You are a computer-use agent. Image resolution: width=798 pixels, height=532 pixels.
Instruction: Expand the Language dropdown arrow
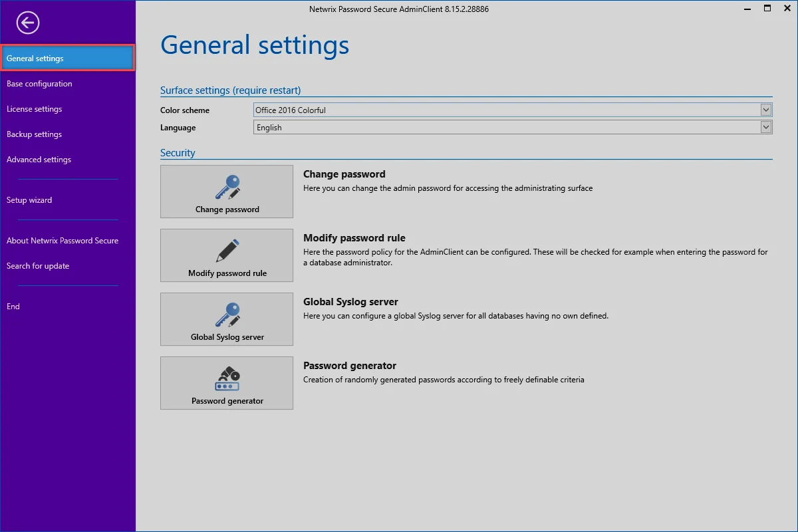pyautogui.click(x=766, y=127)
